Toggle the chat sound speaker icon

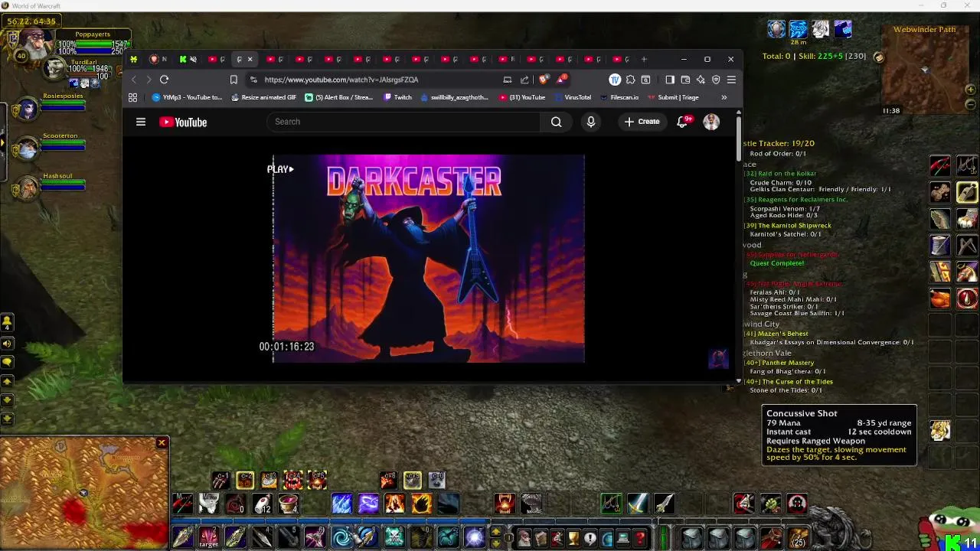coord(8,344)
